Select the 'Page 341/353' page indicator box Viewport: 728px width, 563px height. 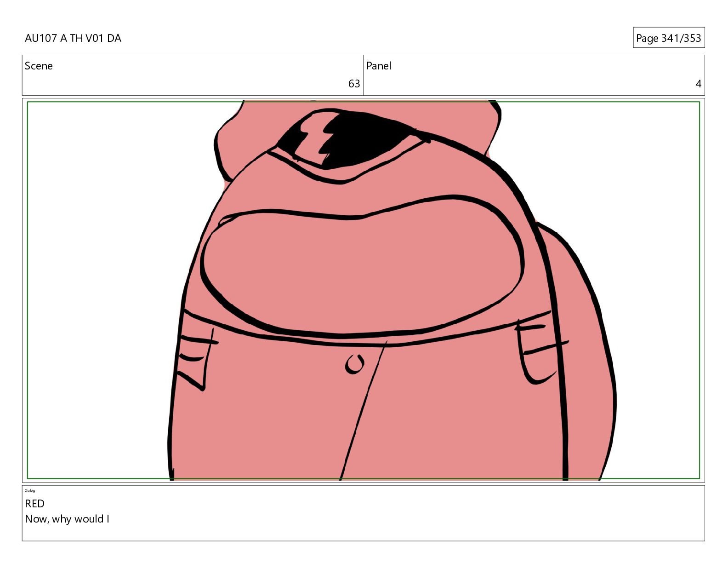coord(669,38)
